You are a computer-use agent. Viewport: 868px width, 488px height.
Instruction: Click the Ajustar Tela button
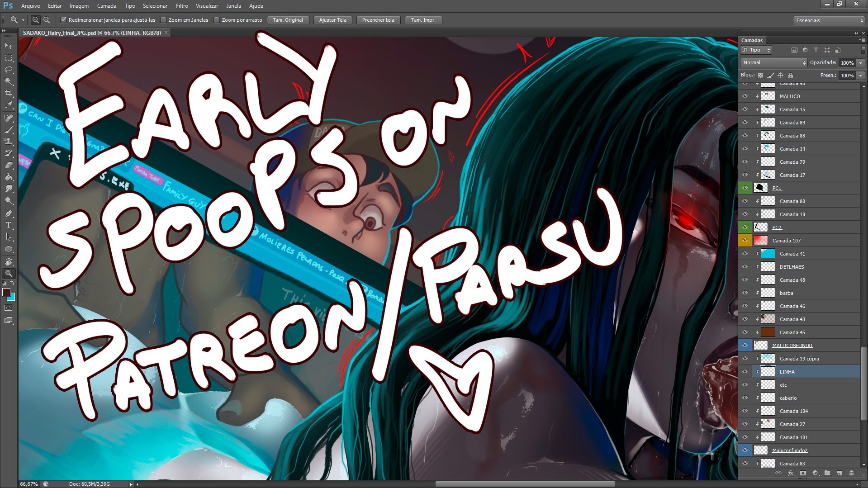click(332, 20)
